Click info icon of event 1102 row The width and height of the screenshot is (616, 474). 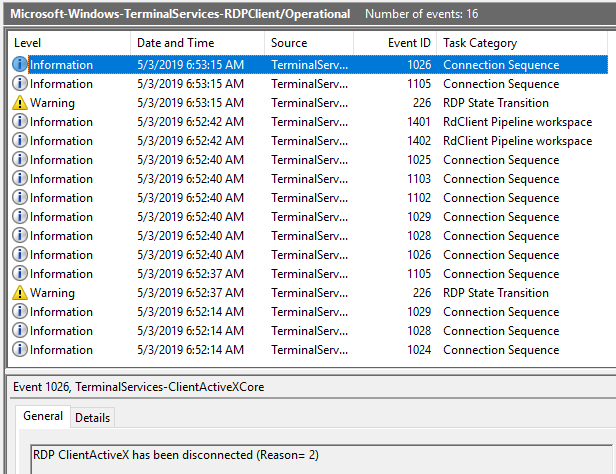[20, 197]
